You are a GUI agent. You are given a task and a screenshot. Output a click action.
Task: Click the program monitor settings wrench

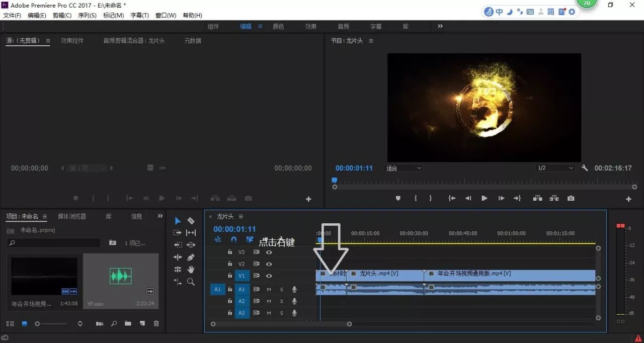pyautogui.click(x=585, y=168)
